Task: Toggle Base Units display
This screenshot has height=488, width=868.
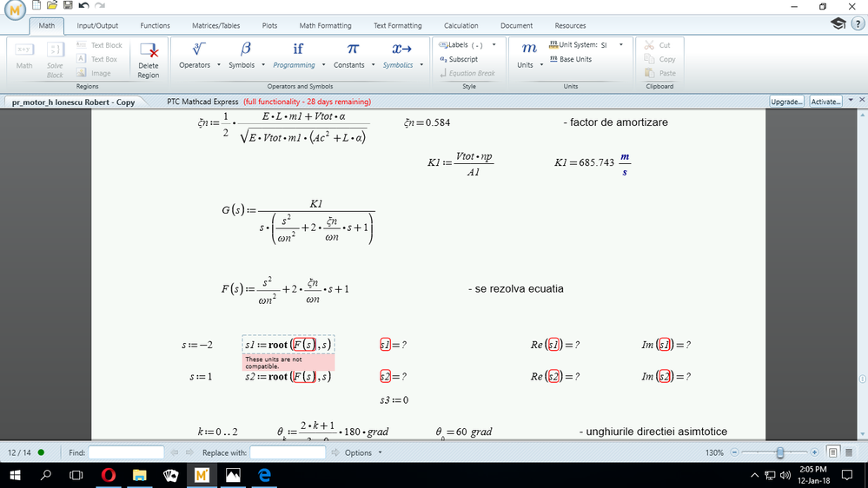Action: coord(571,59)
